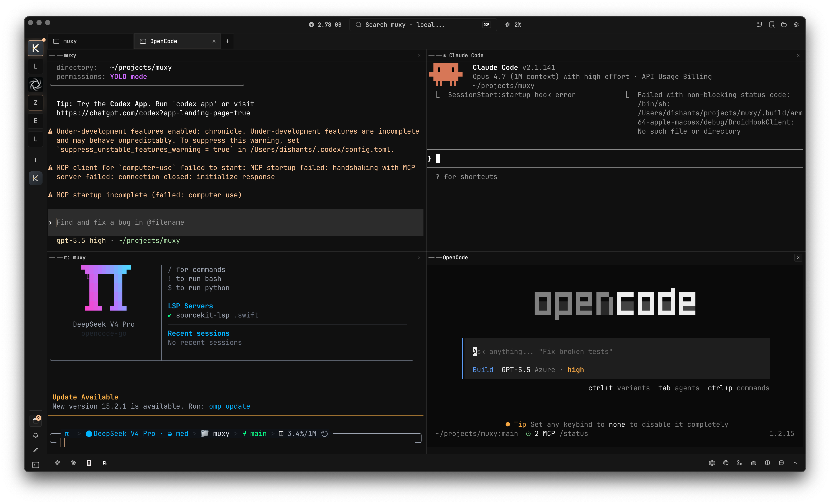This screenshot has width=830, height=504.
Task: Click the atom icon in bottom-right bar
Action: 712,463
